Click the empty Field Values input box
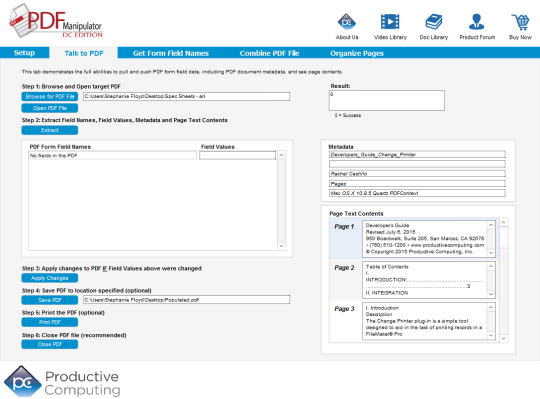 (237, 156)
